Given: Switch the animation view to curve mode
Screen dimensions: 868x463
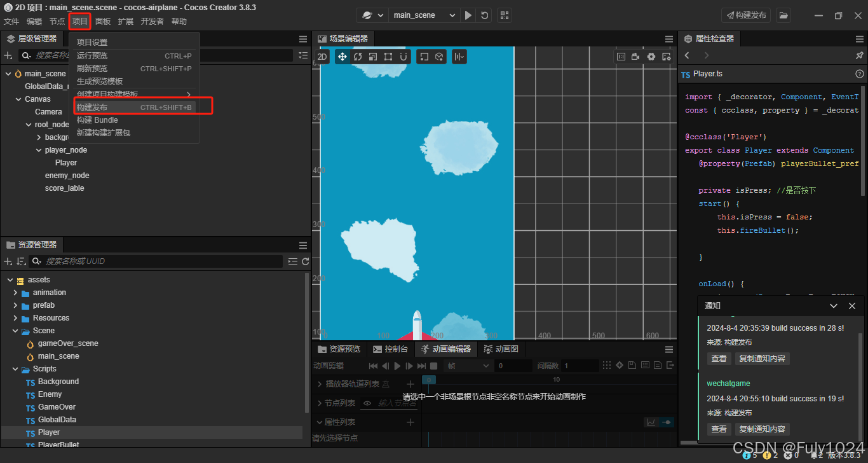Looking at the screenshot, I should 651,422.
